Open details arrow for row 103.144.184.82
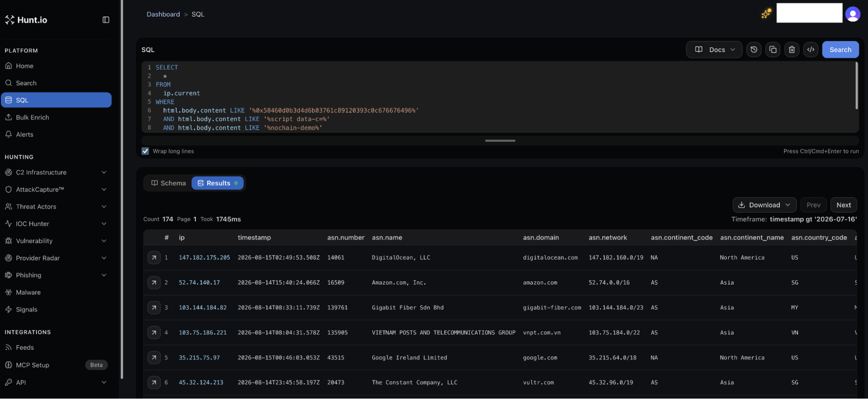 coord(154,308)
